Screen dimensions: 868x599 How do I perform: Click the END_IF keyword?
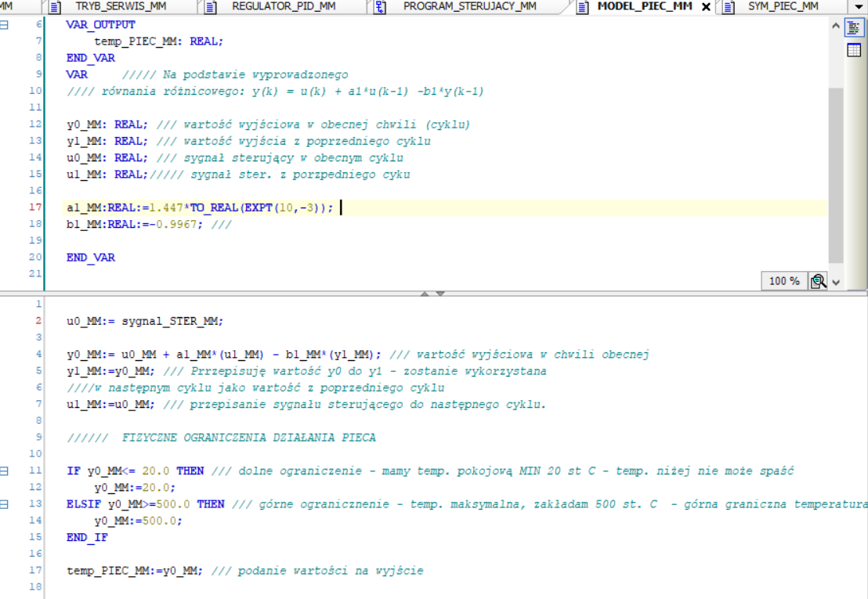[x=87, y=537]
